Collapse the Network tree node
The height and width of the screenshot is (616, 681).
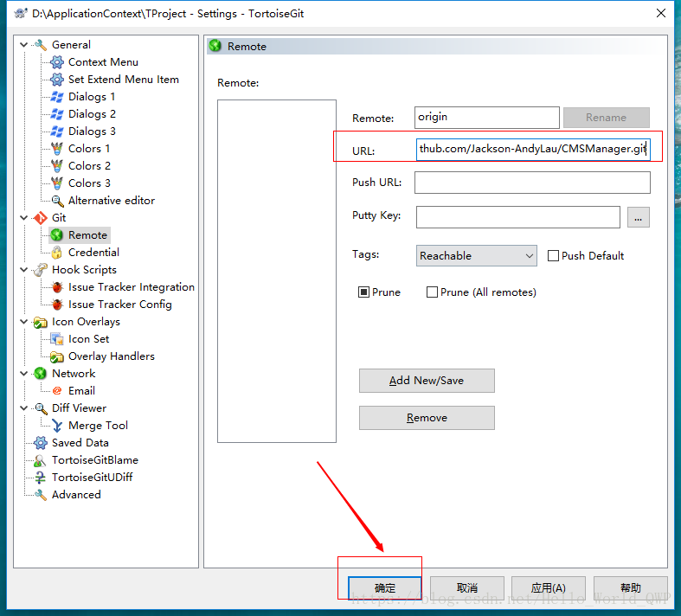pyautogui.click(x=24, y=374)
